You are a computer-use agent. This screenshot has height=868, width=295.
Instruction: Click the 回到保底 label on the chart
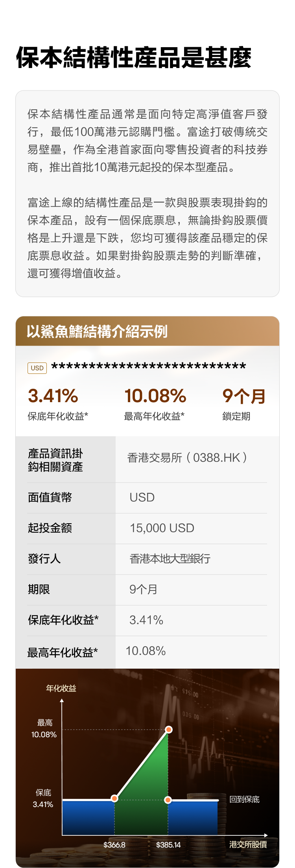tap(245, 799)
